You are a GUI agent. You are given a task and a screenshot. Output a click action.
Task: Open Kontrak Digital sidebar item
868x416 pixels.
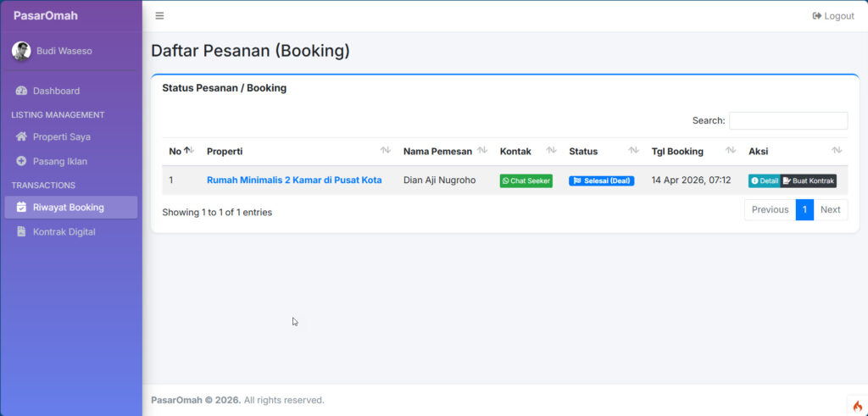64,231
